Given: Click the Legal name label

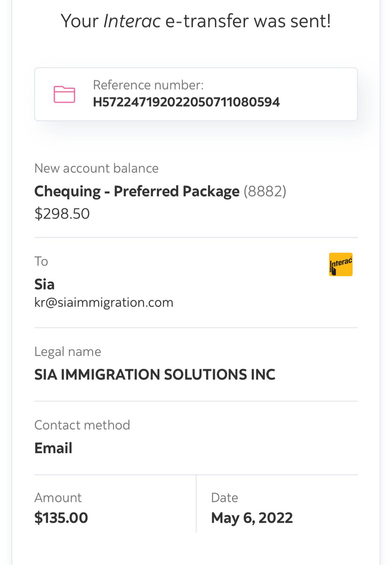Looking at the screenshot, I should coord(68,352).
